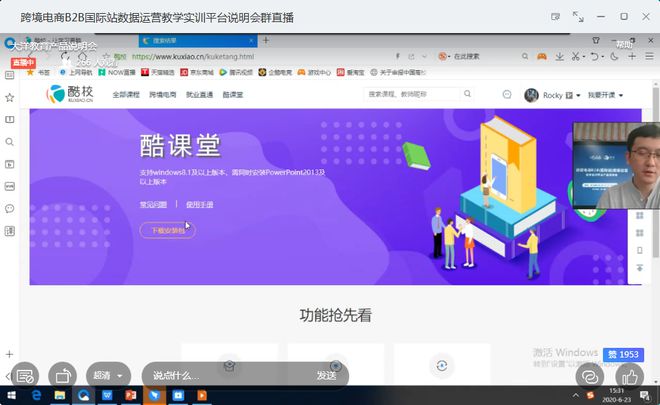Open the 就业直通 nav item
The height and width of the screenshot is (405, 660).
(200, 95)
